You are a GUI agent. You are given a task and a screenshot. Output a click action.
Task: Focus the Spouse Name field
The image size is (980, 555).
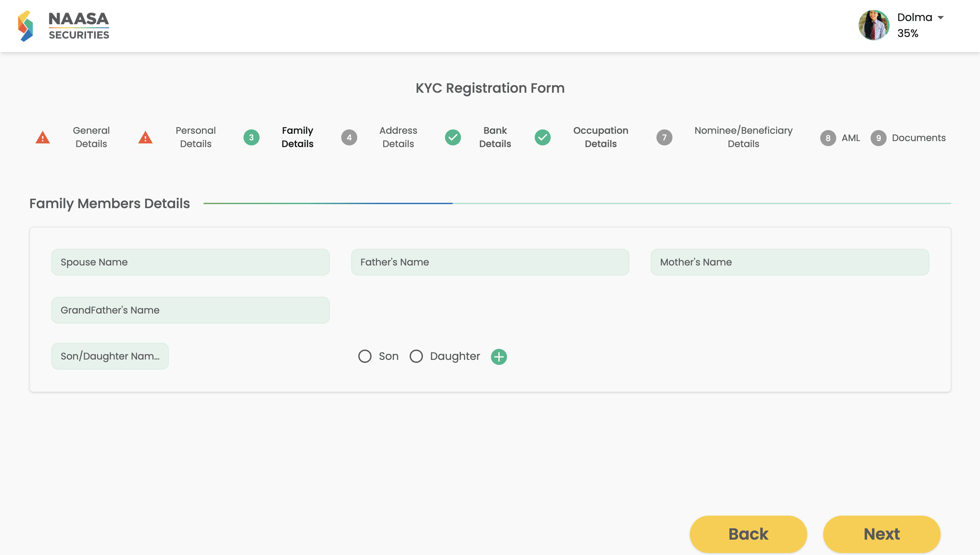(190, 262)
